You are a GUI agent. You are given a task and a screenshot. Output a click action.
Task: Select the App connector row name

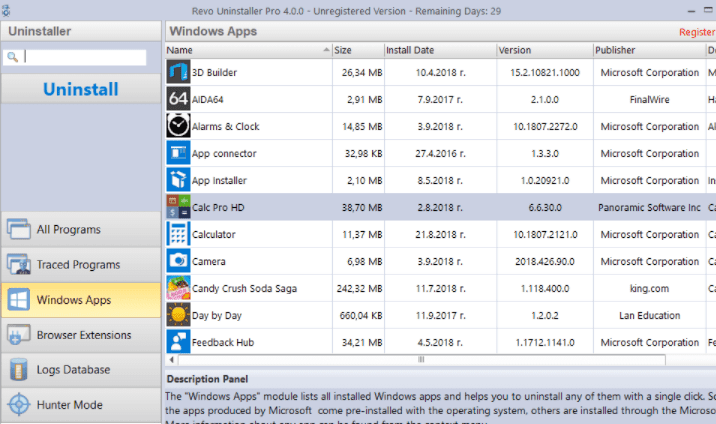pos(224,153)
